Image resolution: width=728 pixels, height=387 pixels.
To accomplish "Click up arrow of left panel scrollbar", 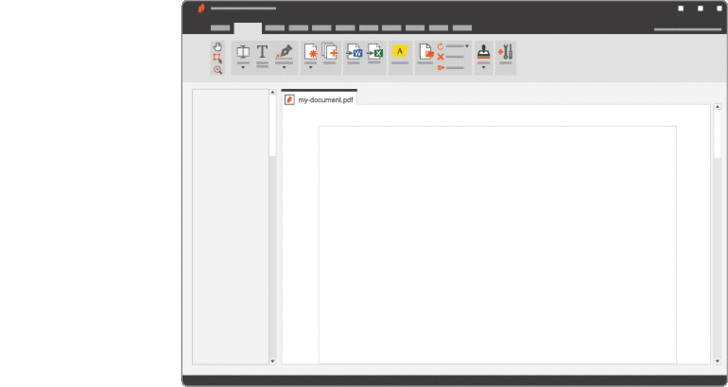I will (273, 92).
